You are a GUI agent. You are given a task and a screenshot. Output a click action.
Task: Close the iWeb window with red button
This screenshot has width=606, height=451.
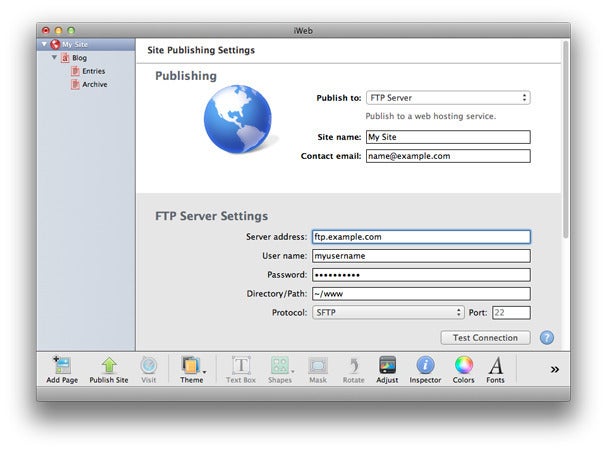(x=46, y=30)
